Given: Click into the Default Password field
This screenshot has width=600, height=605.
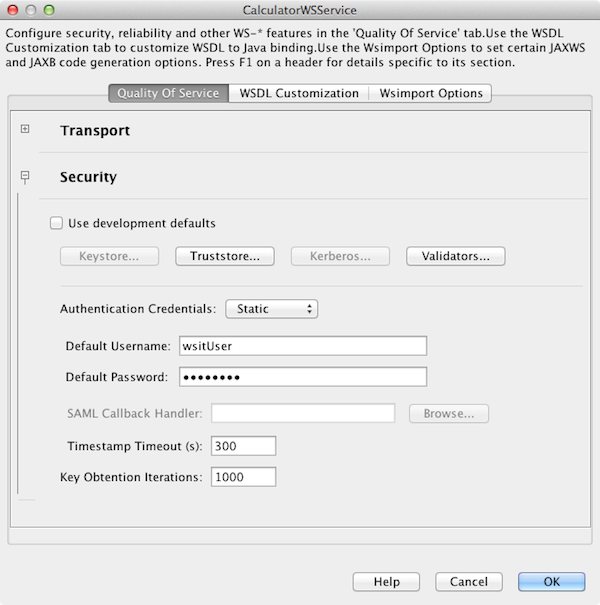Looking at the screenshot, I should coord(302,377).
